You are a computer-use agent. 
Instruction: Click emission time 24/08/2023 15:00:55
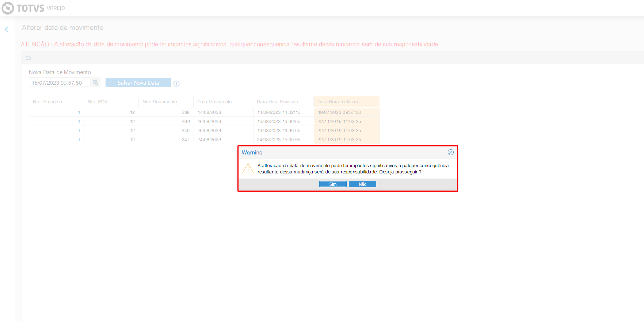click(283, 139)
